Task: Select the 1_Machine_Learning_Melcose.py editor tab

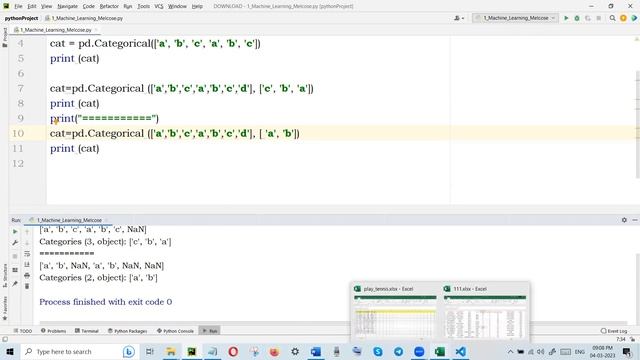Action: pyautogui.click(x=56, y=30)
